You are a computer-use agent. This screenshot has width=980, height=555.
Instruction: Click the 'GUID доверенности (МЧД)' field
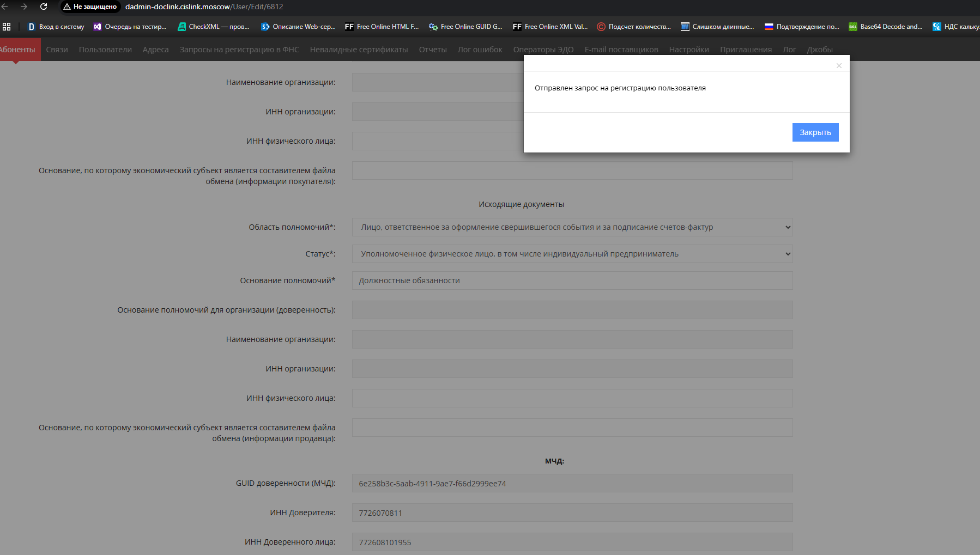(x=572, y=483)
